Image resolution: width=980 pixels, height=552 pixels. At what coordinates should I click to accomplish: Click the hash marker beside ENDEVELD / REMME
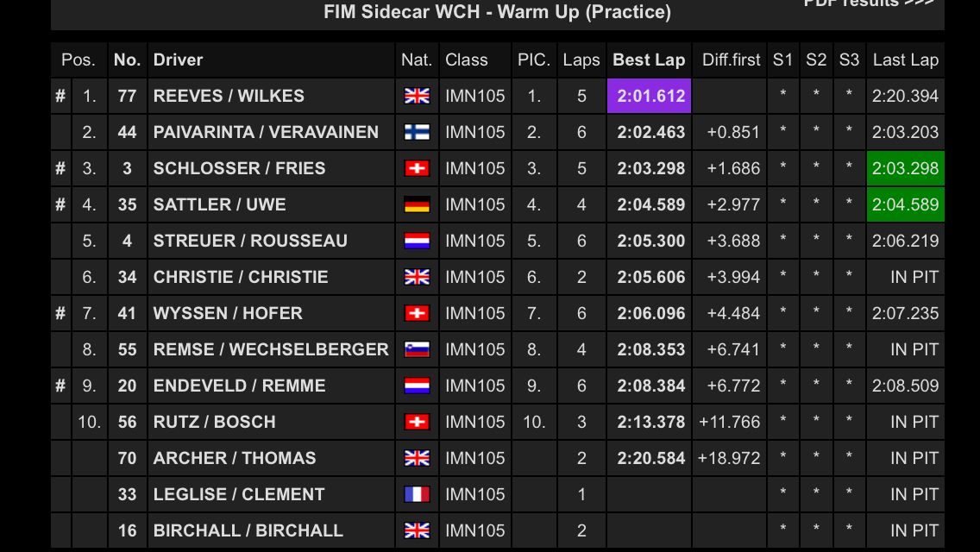click(x=60, y=386)
